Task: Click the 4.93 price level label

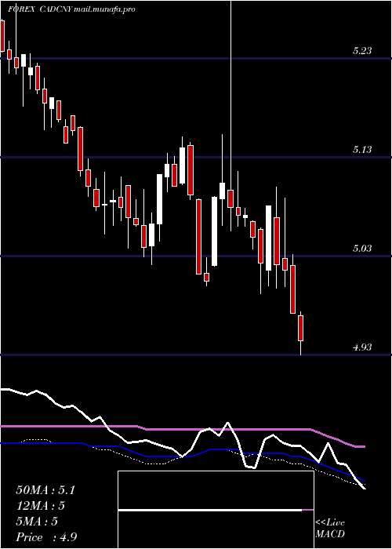Action: [362, 347]
